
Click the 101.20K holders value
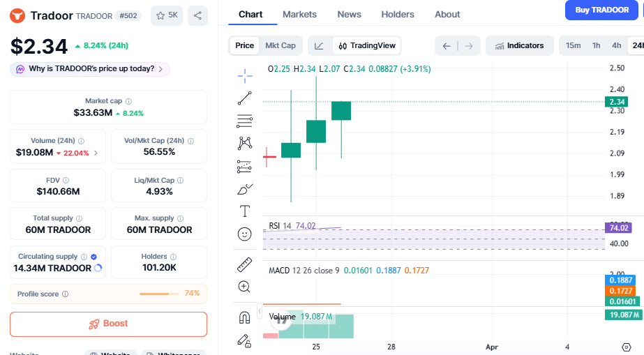pyautogui.click(x=159, y=268)
